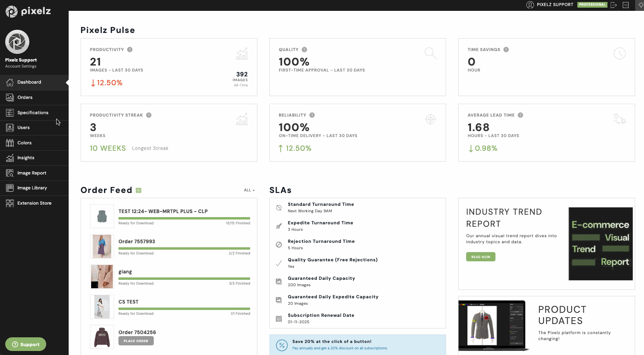This screenshot has width=644, height=355.
Task: Click the Average Lead Time help icon
Action: coord(520,115)
